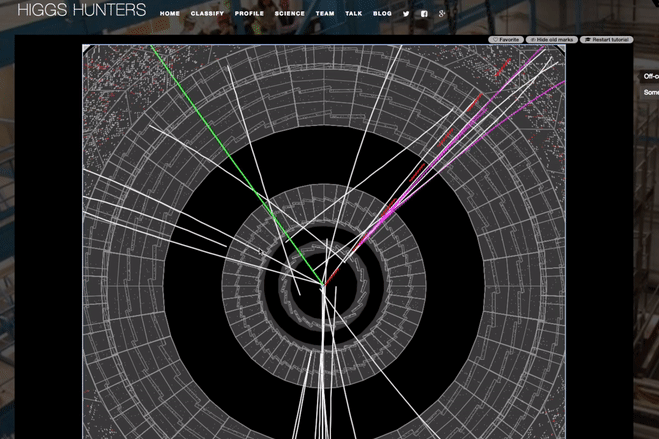Viewport: 659px width, 439px height.
Task: Select the Off-centre vertex option
Action: [x=650, y=76]
